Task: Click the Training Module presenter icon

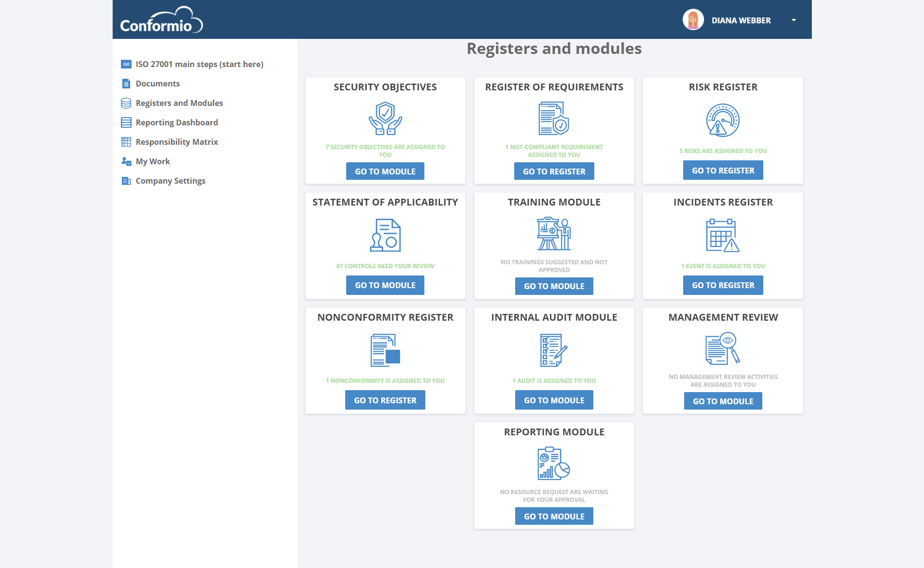Action: click(554, 234)
